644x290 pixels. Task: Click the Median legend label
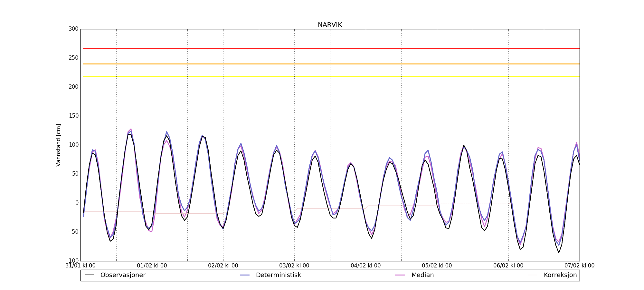coord(422,275)
